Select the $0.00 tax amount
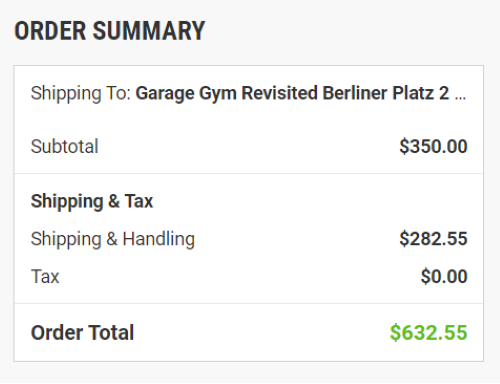This screenshot has height=384, width=500. tap(444, 277)
